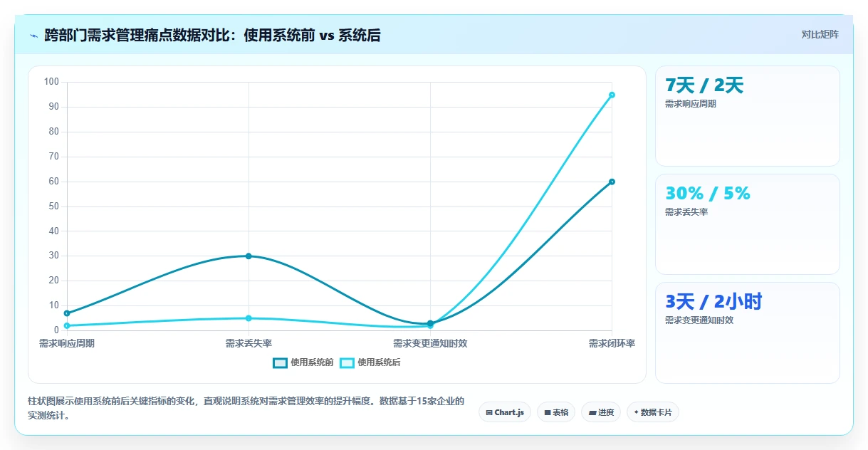Click the 使用系统后 point at 需求闭环率 (95)
This screenshot has height=450, width=868.
tap(612, 95)
